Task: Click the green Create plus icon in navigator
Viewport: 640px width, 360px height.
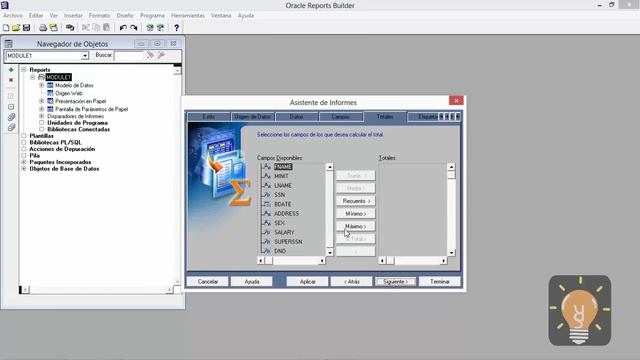Action: [11, 70]
